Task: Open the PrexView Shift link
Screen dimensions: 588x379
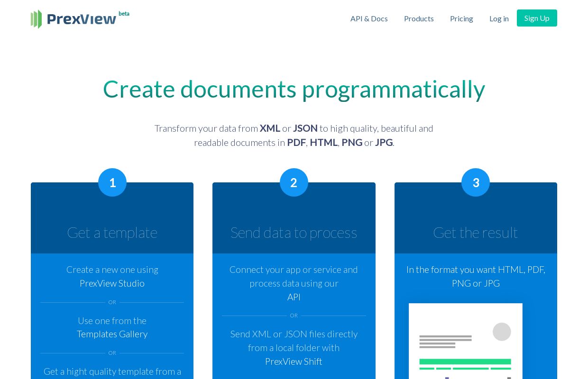Action: click(x=294, y=361)
